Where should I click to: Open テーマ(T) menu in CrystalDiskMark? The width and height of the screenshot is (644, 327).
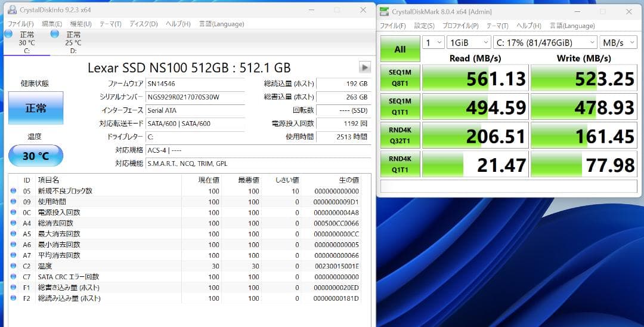tap(497, 26)
